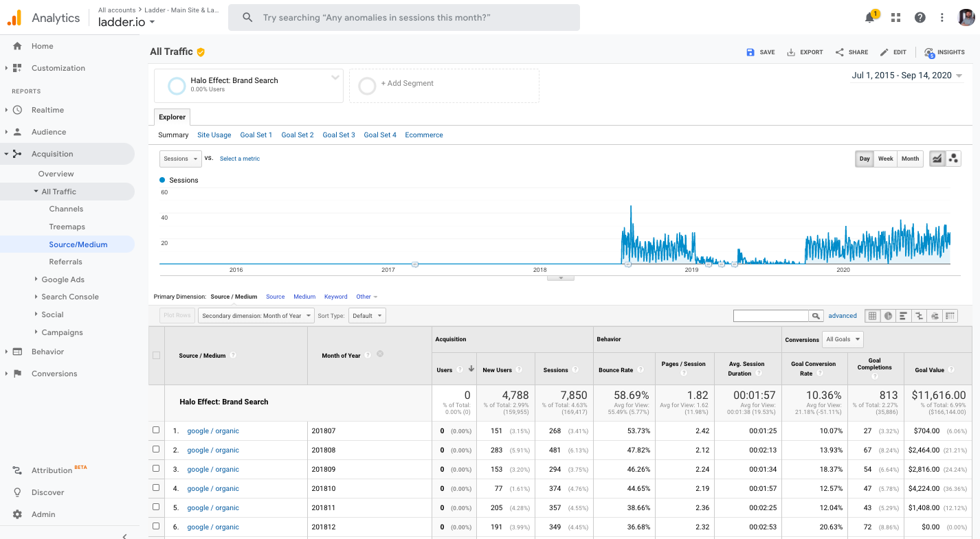Check the row for month 201808

(156, 450)
